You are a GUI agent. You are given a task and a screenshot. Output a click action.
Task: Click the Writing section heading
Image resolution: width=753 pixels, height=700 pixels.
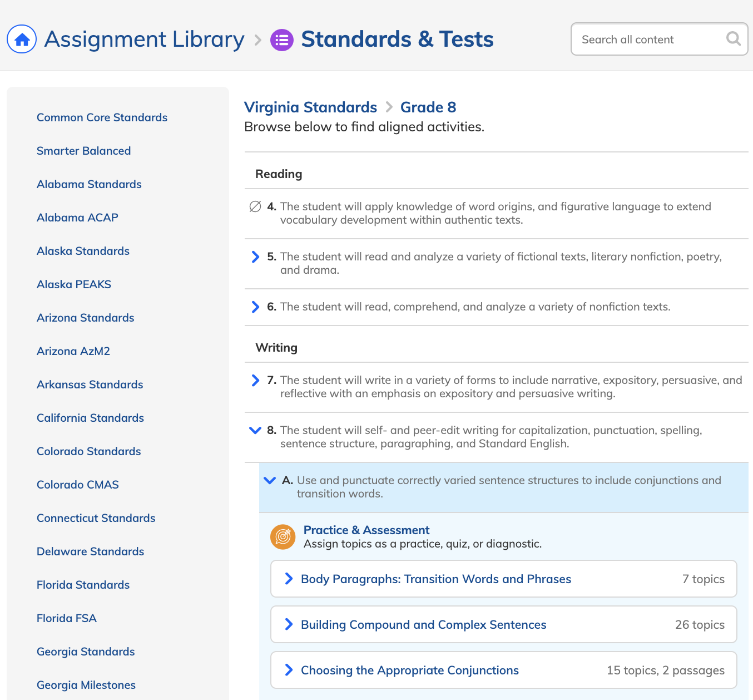276,348
